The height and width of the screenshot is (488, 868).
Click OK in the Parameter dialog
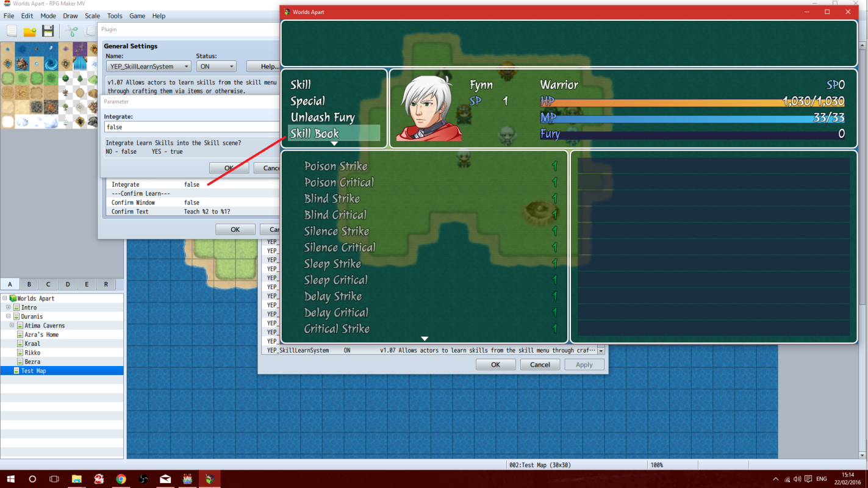tap(229, 168)
